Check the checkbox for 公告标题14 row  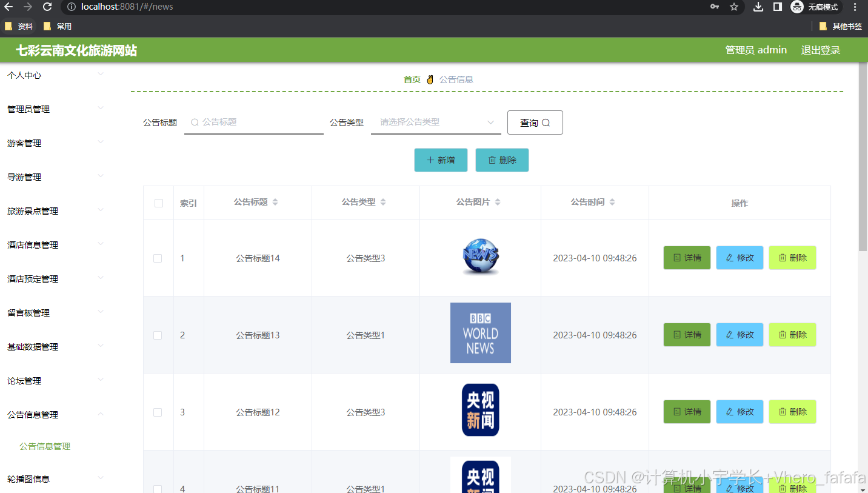coord(158,258)
